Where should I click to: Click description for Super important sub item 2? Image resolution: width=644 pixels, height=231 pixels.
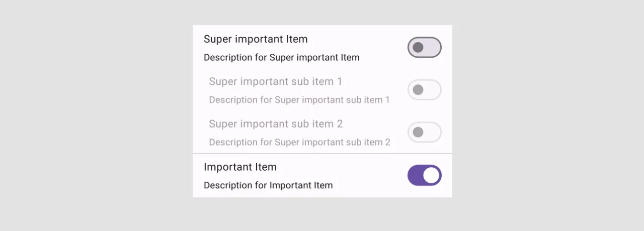point(299,142)
